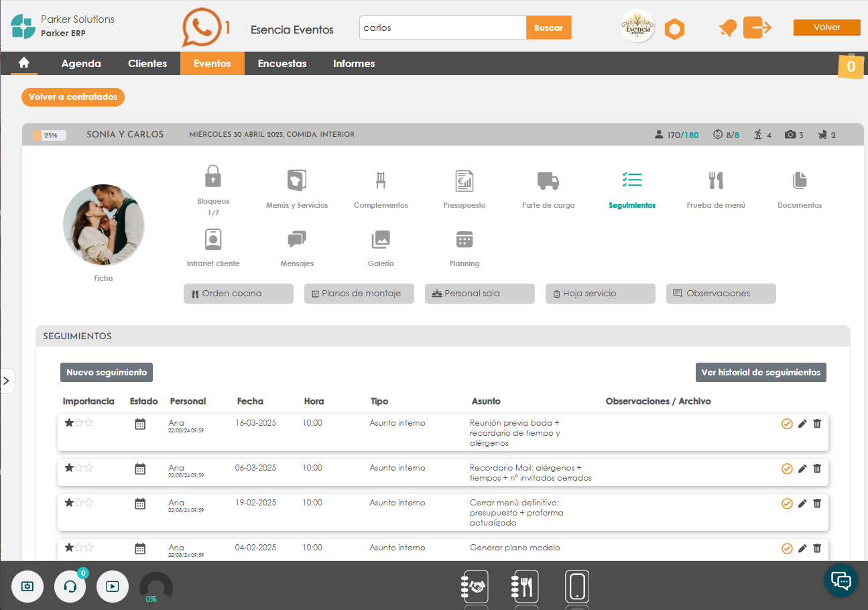This screenshot has height=610, width=868.
Task: Open Prueba de menú cutlery icon
Action: coord(716,180)
